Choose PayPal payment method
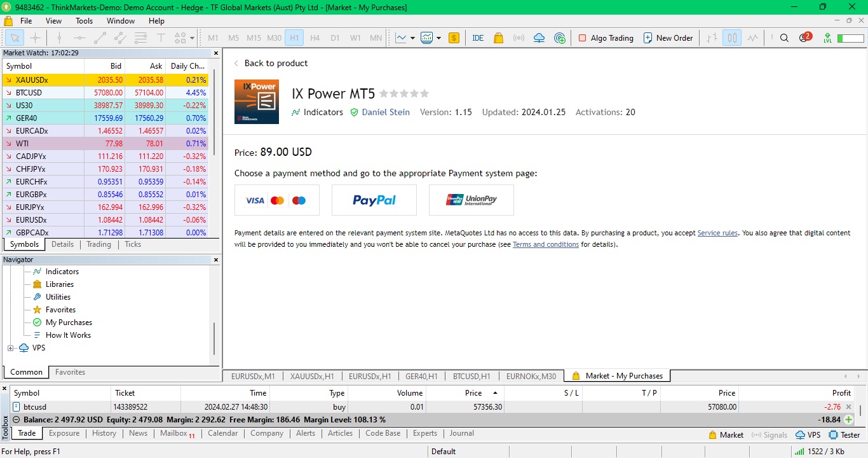Viewport: 868px width, 458px height. coord(374,200)
